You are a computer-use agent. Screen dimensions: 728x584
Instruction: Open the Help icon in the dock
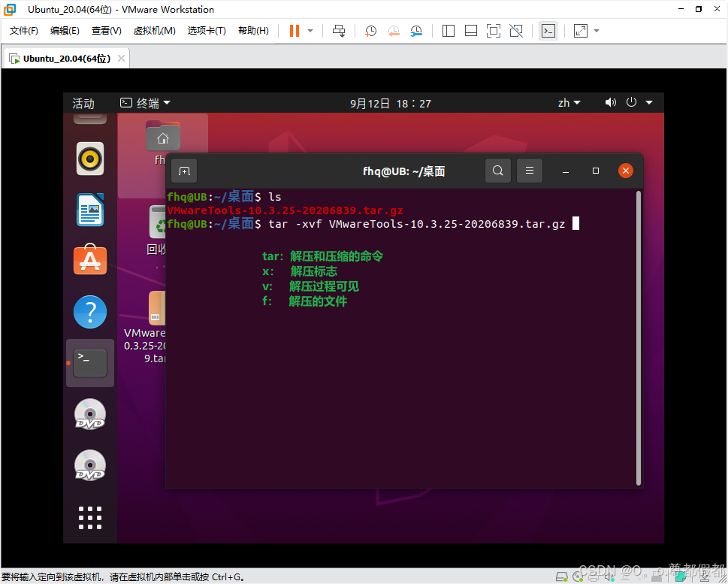pyautogui.click(x=90, y=312)
